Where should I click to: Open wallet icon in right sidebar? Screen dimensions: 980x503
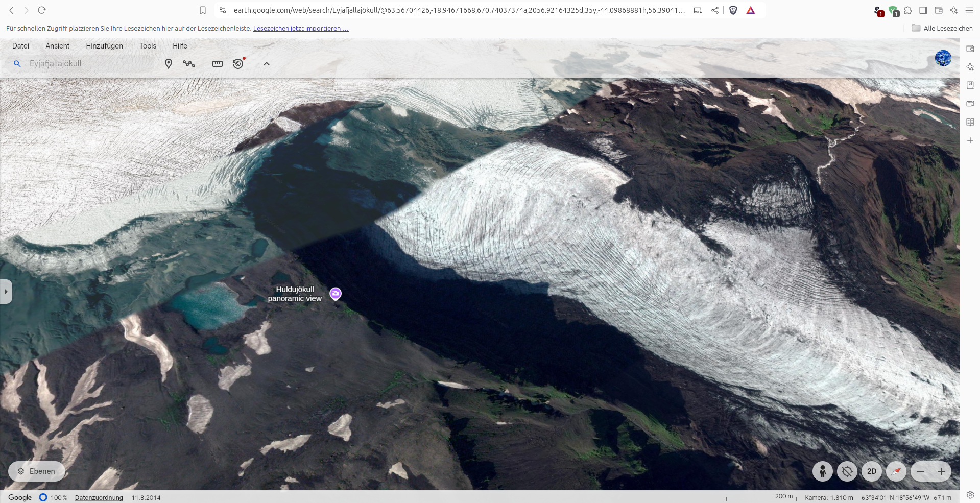970,49
